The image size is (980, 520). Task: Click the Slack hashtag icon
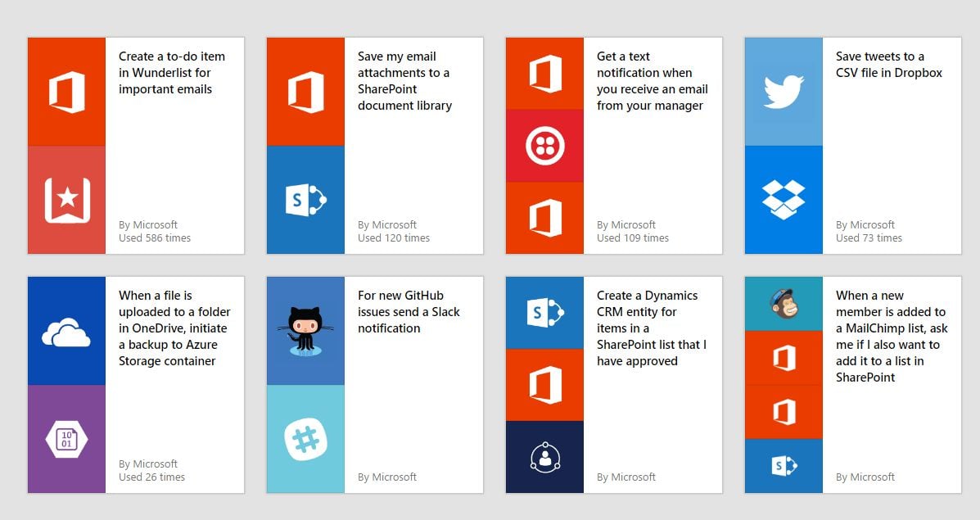(x=305, y=440)
